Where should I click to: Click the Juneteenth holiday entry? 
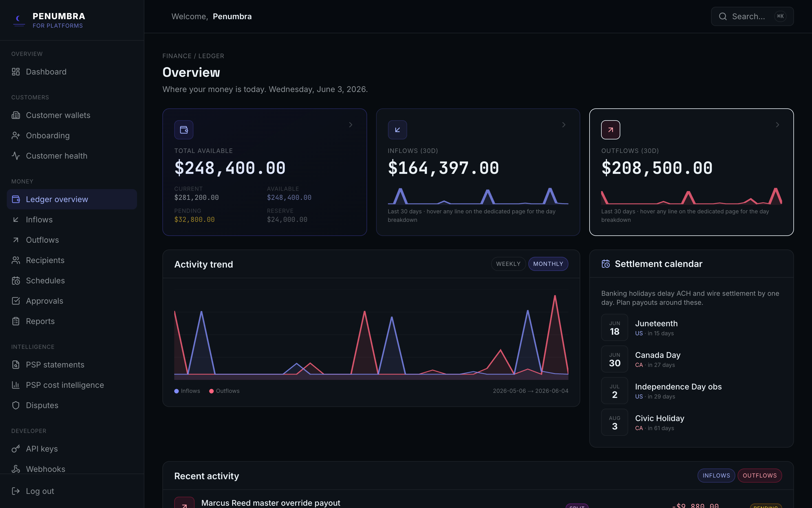[691, 328]
